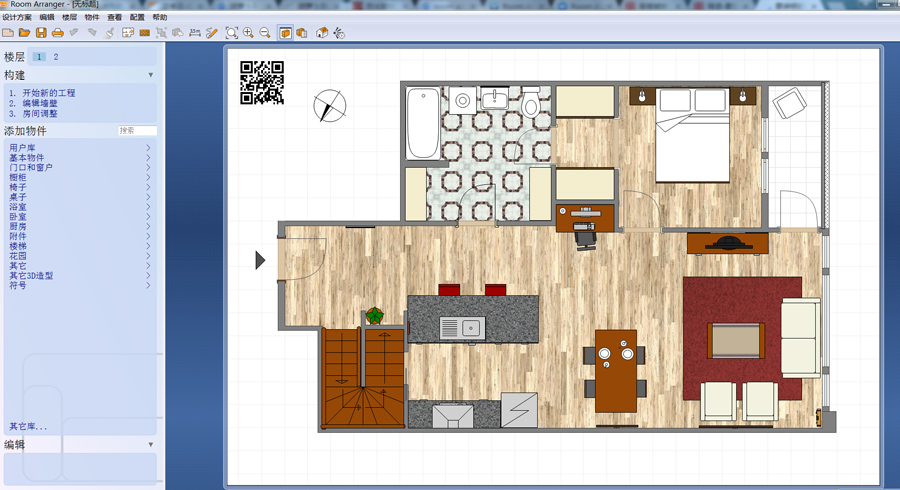Click the Zoom out magnifier icon

click(x=265, y=33)
